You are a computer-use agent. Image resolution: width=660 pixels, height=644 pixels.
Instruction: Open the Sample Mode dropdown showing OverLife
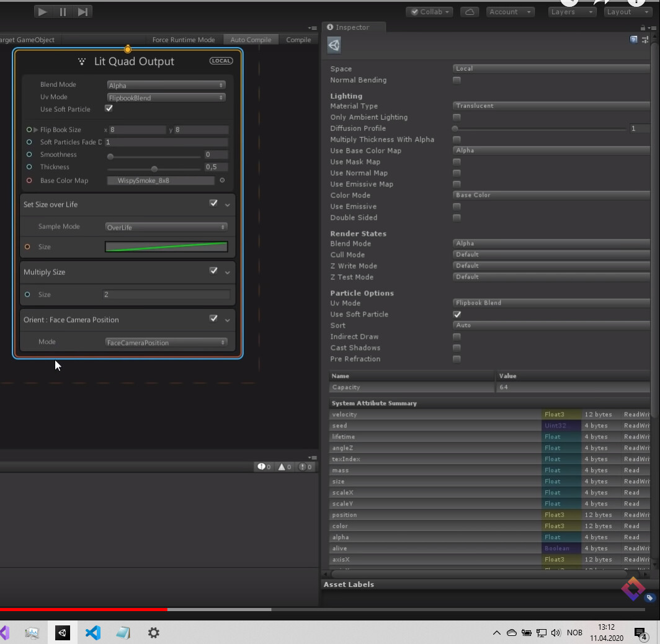[166, 226]
